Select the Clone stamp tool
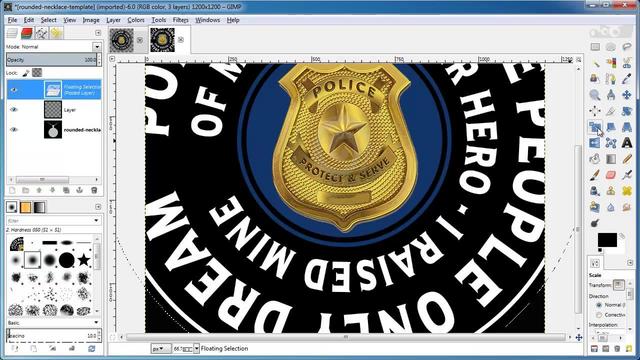640x360 pixels. point(611,191)
